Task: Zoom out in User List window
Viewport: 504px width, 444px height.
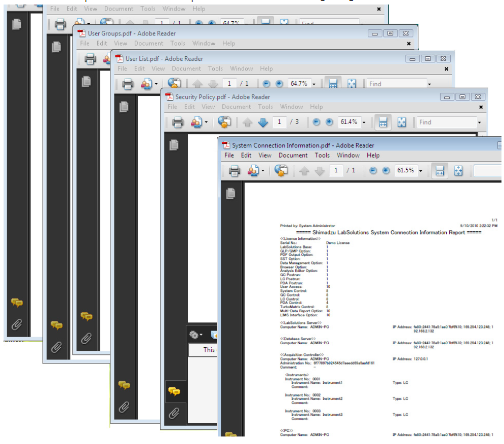Action: tap(266, 84)
